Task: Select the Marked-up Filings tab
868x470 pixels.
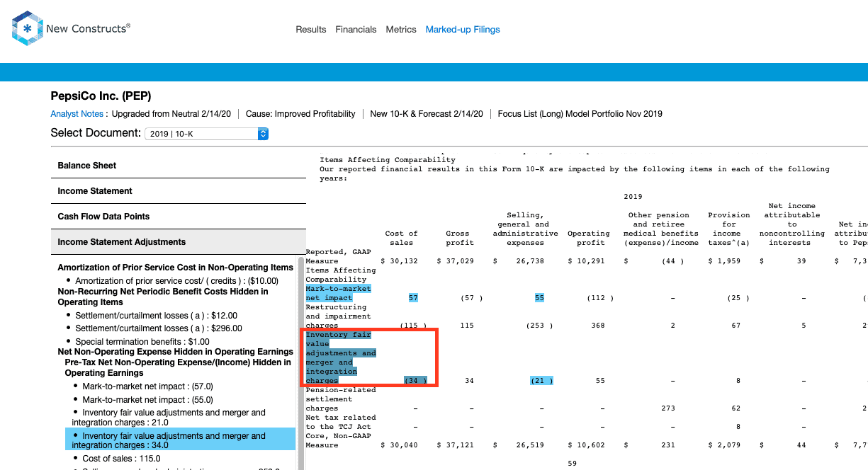Action: [x=463, y=30]
